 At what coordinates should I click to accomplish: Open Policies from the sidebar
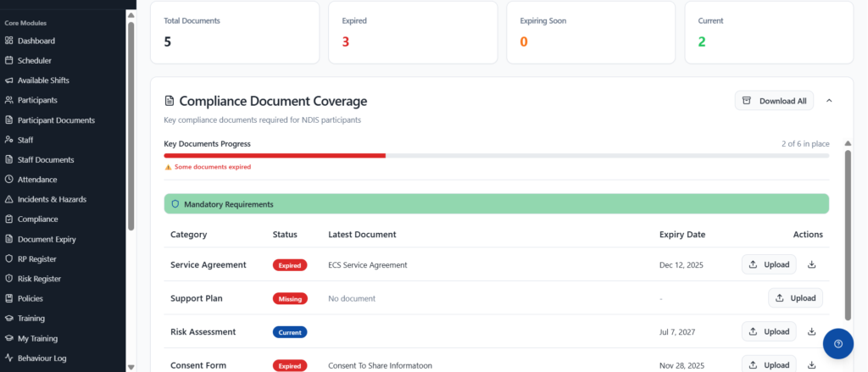pyautogui.click(x=30, y=298)
